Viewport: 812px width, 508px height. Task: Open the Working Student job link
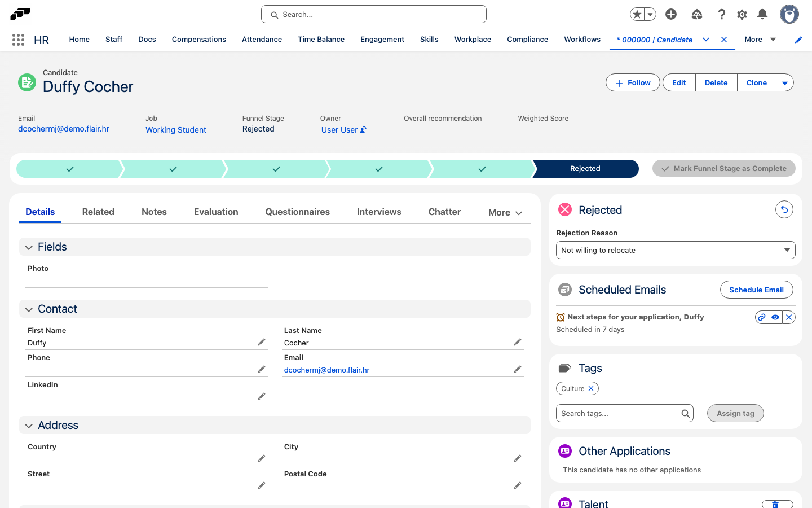(x=176, y=130)
